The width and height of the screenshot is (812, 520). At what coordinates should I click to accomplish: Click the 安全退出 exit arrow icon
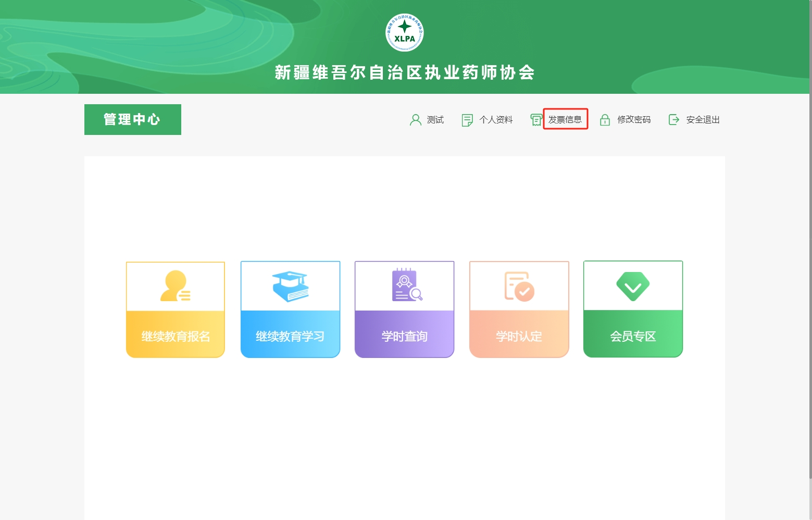(x=673, y=120)
